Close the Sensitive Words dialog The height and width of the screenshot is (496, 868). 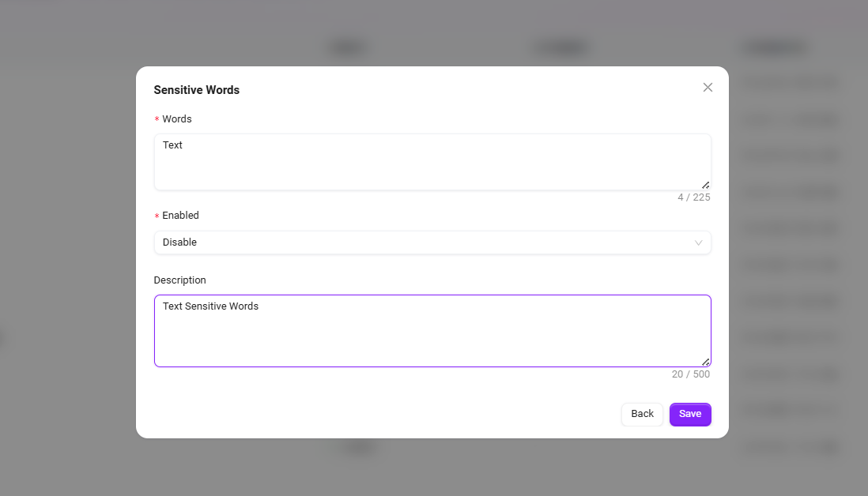click(708, 88)
